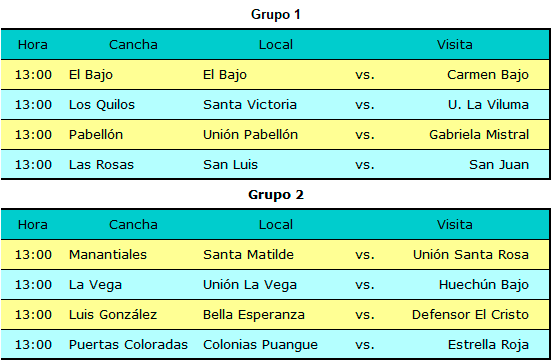Click the Manantiales field cell
Screen dimensions: 551x360
coord(108,255)
